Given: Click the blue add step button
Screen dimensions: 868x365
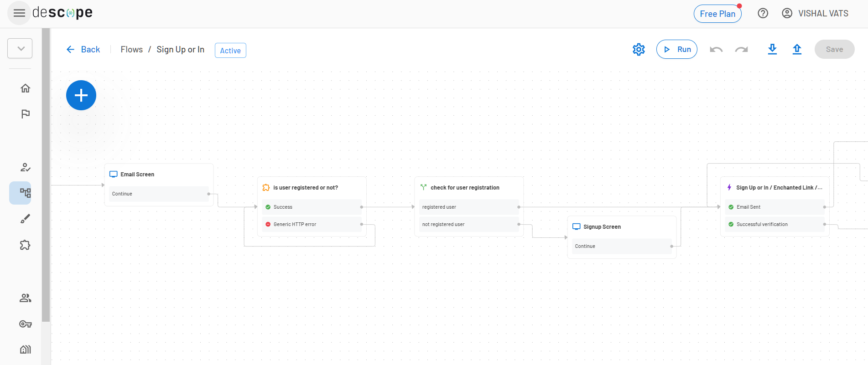Looking at the screenshot, I should [x=81, y=95].
